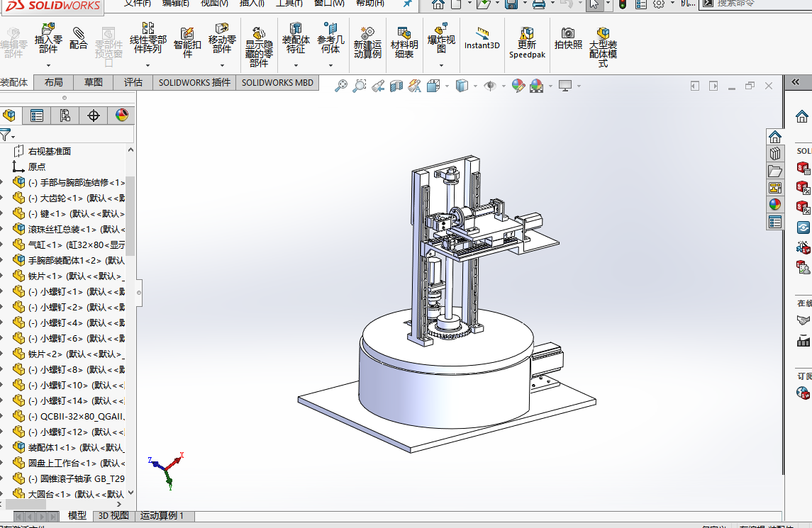Image resolution: width=812 pixels, height=528 pixels.
Task: Select 手部与腕部连结修<1> component
Action: click(77, 182)
